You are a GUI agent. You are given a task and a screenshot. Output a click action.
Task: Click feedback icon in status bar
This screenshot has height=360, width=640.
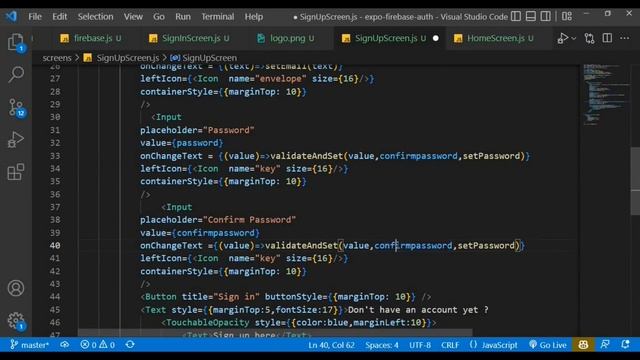coord(605,345)
